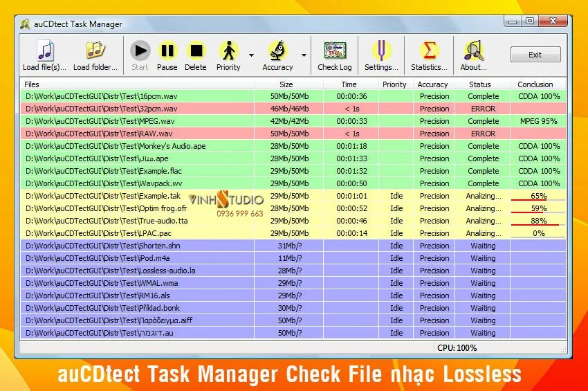Image resolution: width=588 pixels, height=391 pixels.
Task: Select the Παράδειγμα.aiff file row
Action: [293, 320]
